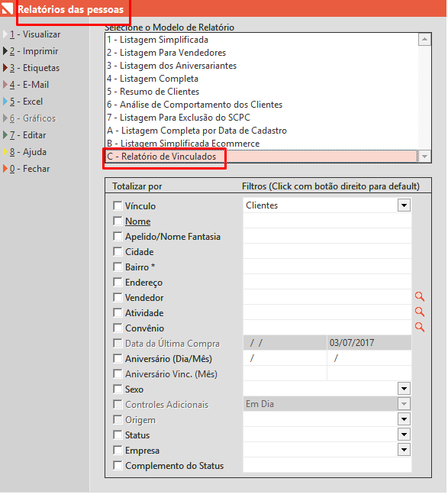
Task: Click Aniversário (Dia/Mês) end date field
Action: tap(369, 358)
